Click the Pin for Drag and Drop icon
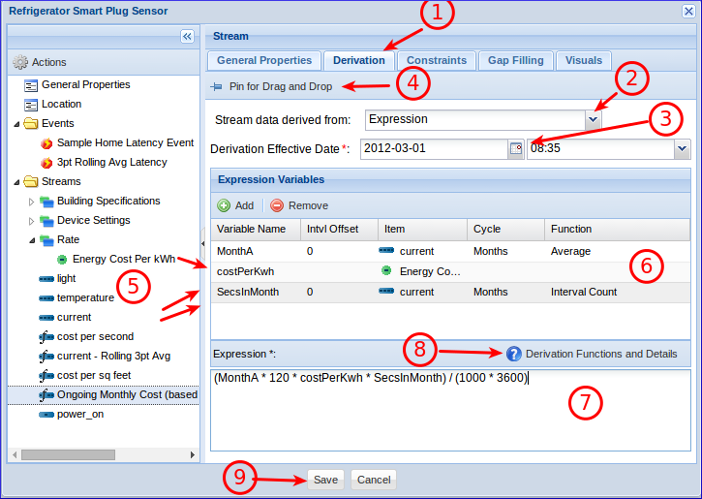702x499 pixels. click(216, 87)
